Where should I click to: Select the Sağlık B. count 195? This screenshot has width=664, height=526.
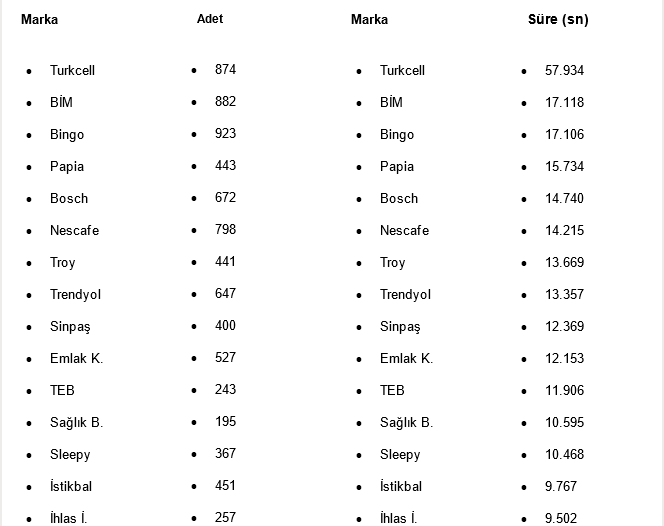click(x=225, y=422)
